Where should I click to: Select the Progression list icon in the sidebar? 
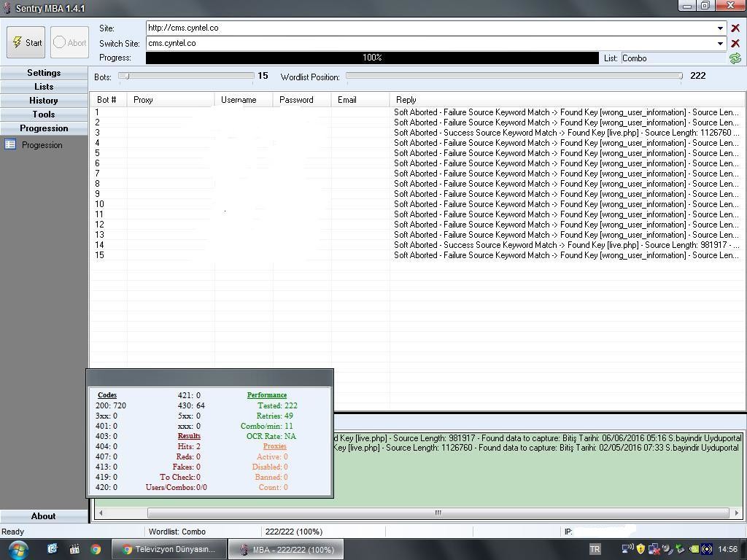10,145
